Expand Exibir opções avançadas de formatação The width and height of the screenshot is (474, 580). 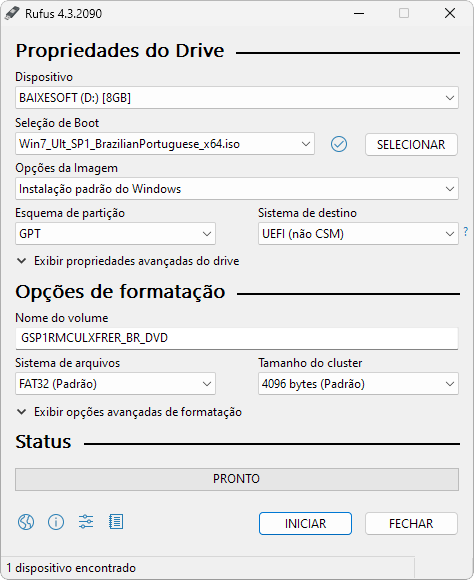click(x=129, y=412)
